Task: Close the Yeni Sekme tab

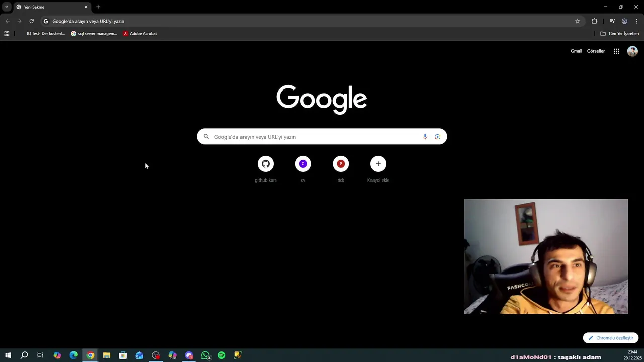Action: coord(86,7)
